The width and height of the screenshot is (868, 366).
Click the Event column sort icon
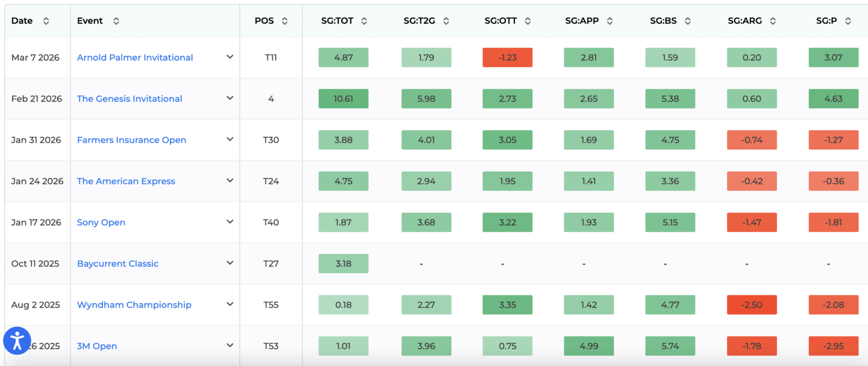pos(116,21)
